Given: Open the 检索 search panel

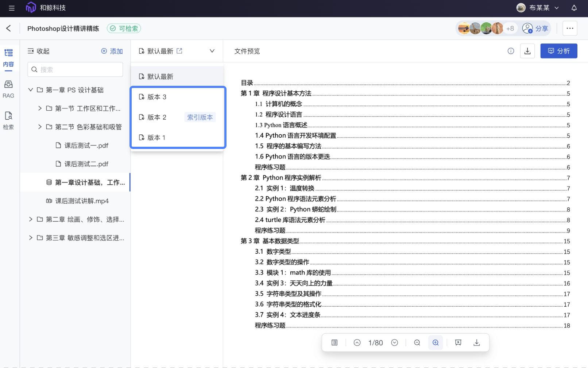Looking at the screenshot, I should [x=8, y=121].
